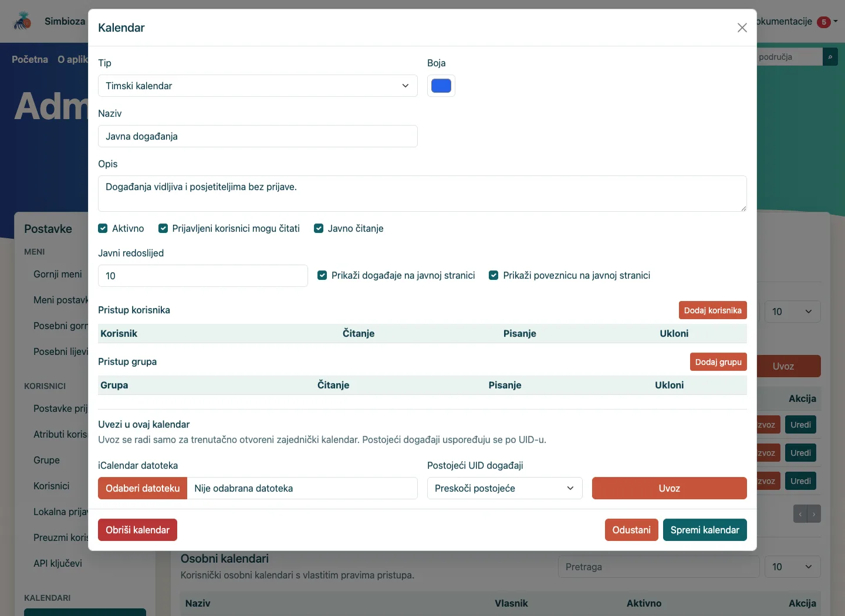Click the Dodaj korisnika button
The image size is (845, 616).
[712, 310]
